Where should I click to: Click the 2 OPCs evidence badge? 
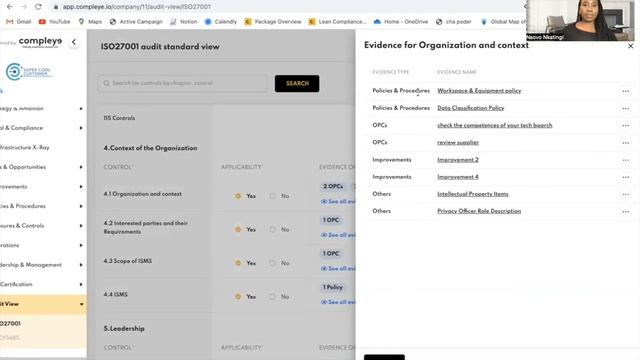coord(333,187)
